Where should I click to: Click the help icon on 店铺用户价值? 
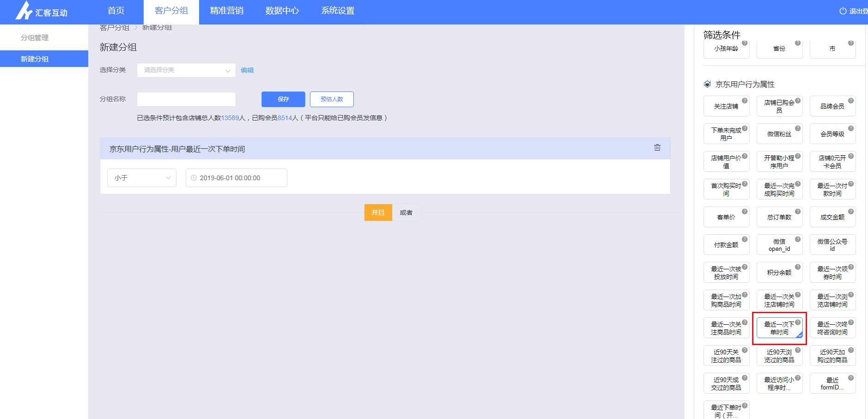click(745, 156)
